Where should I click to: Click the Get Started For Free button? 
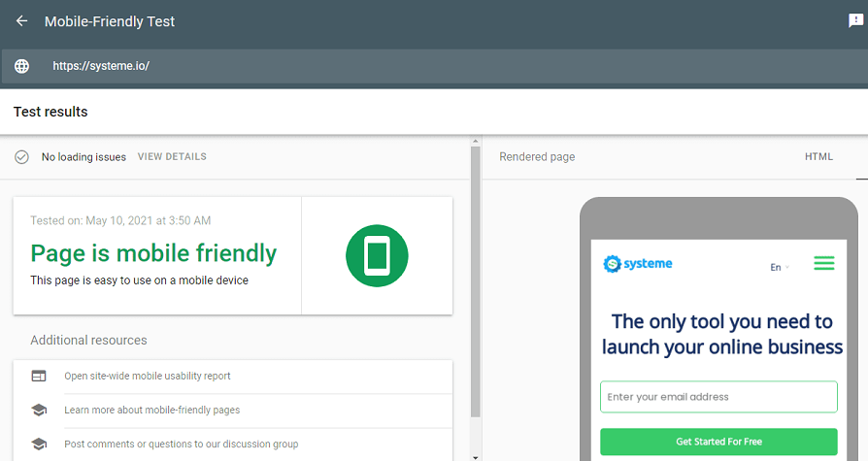coord(718,442)
